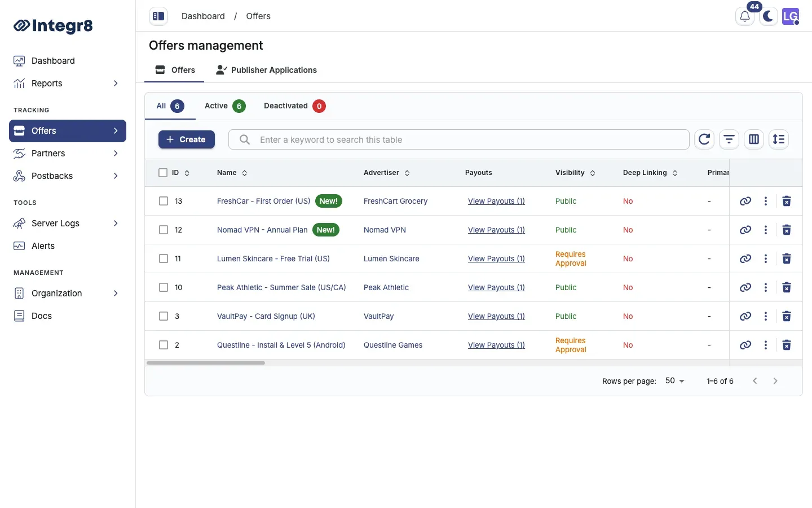Open more options for Nomad VPN offer
Screen dimensions: 812x508
(x=766, y=230)
